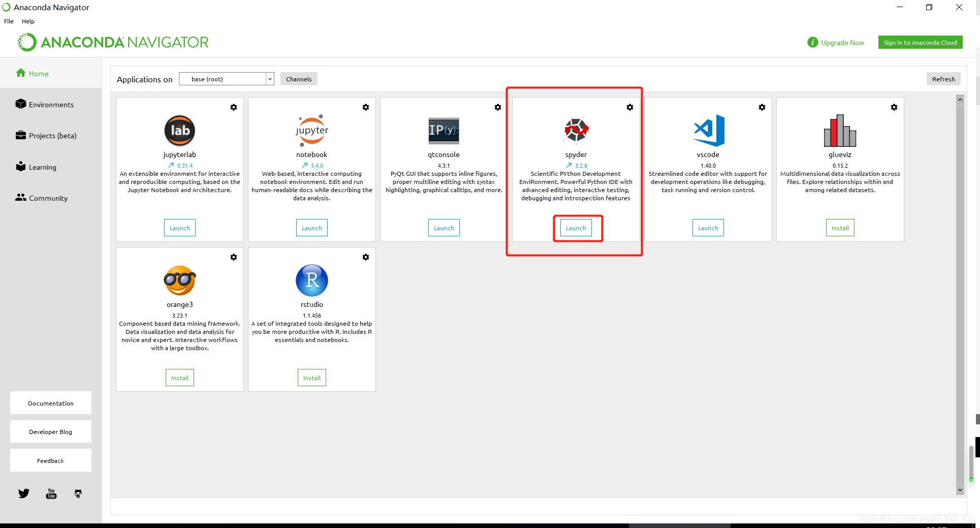Launch vscode
The width and height of the screenshot is (980, 528).
(x=708, y=228)
